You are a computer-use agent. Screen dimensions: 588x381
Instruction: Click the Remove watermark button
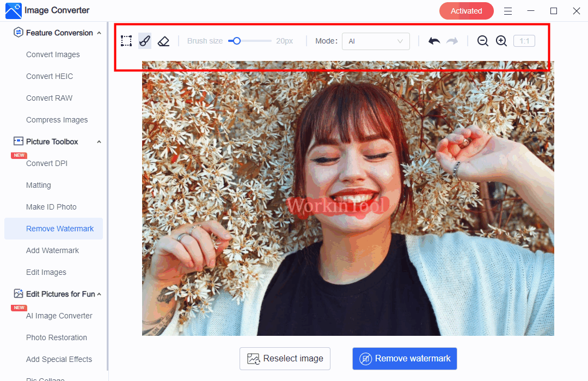click(x=405, y=358)
